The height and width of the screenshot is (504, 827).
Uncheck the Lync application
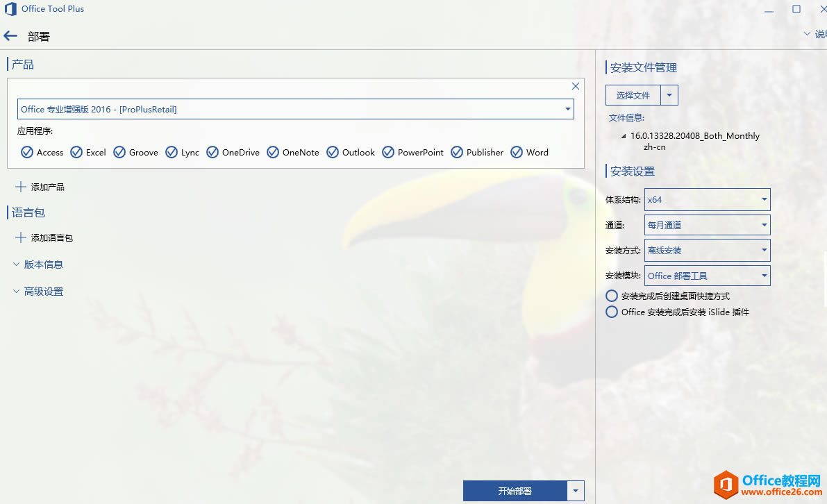tap(172, 152)
